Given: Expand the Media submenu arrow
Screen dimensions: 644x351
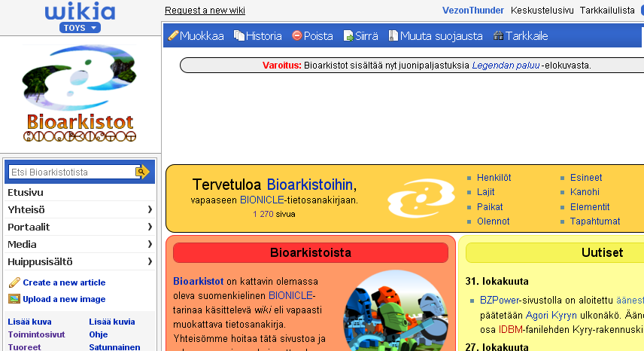Looking at the screenshot, I should (x=150, y=244).
